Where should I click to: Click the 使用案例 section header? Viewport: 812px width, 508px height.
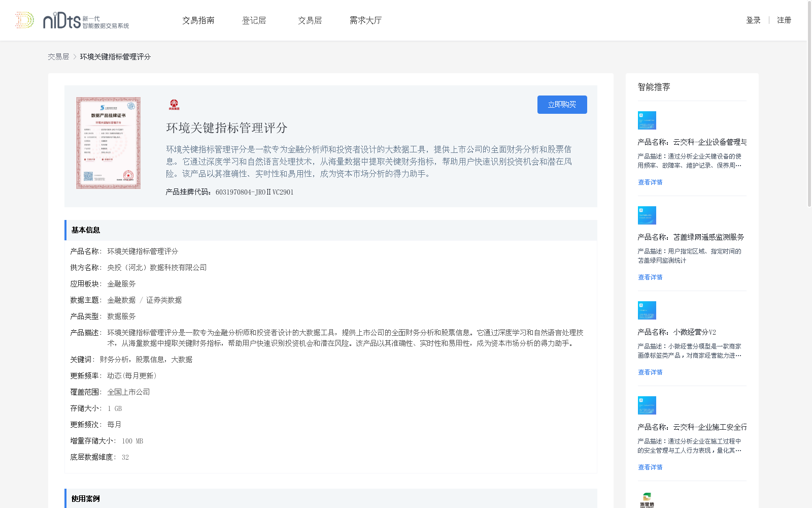click(x=331, y=498)
